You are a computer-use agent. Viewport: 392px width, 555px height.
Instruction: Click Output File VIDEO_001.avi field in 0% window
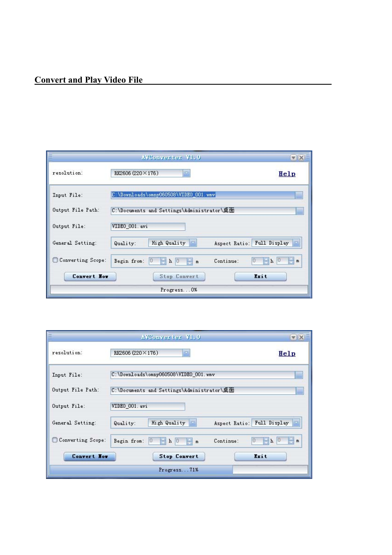pos(148,227)
